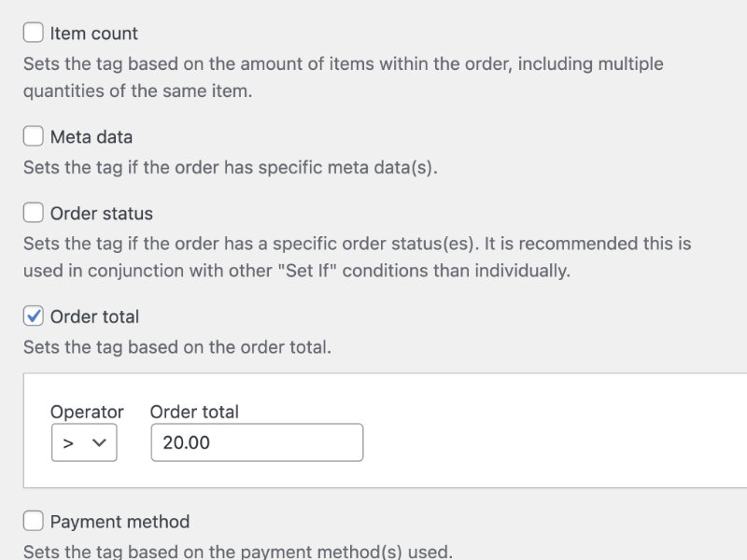Image resolution: width=747 pixels, height=560 pixels.
Task: Click the "Meta data" label text
Action: pyautogui.click(x=92, y=137)
